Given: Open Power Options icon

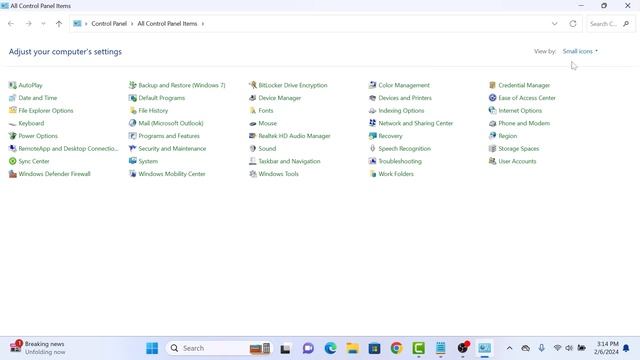Looking at the screenshot, I should point(13,136).
